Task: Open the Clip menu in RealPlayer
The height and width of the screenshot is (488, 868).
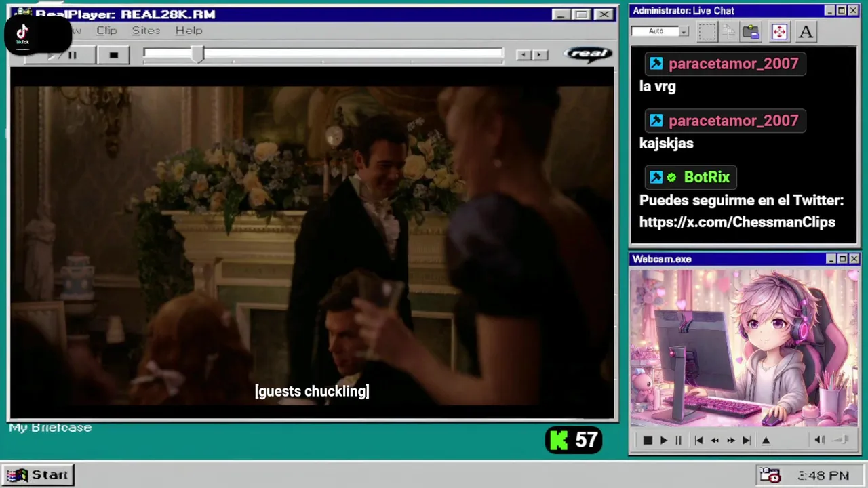Action: point(106,30)
